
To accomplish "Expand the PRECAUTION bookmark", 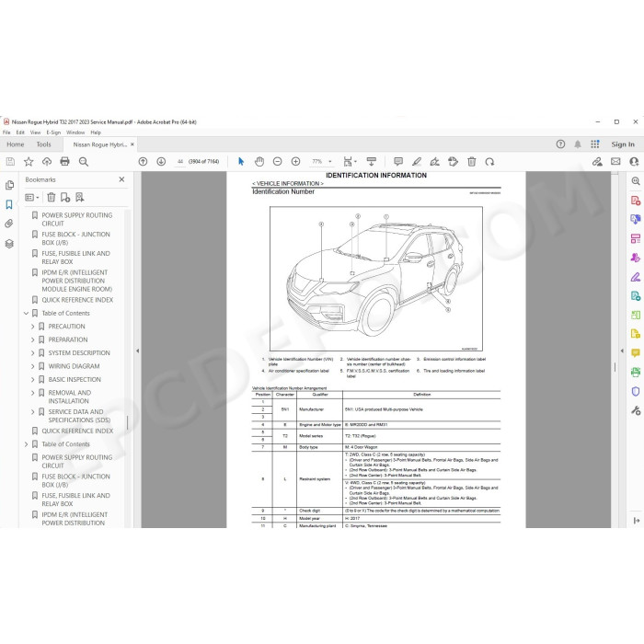I will pyautogui.click(x=33, y=326).
